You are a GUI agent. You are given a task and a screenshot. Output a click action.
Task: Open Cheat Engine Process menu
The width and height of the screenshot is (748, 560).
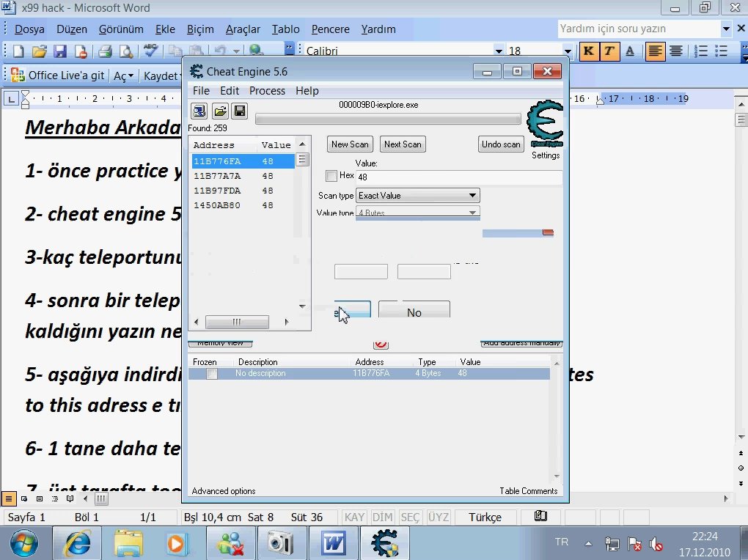pyautogui.click(x=267, y=91)
